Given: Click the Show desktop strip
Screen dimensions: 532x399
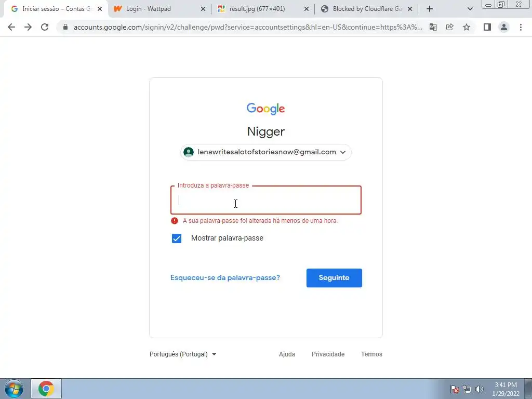Looking at the screenshot, I should click(528, 389).
